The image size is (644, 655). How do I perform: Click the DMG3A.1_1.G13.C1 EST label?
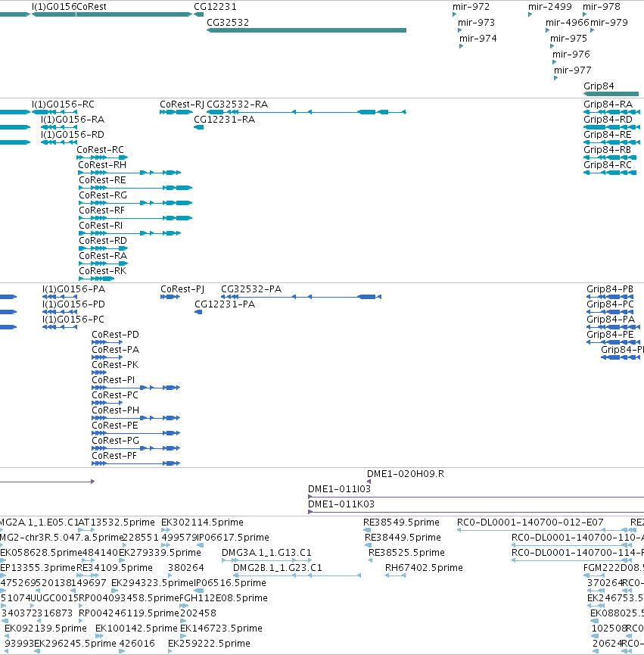266,553
